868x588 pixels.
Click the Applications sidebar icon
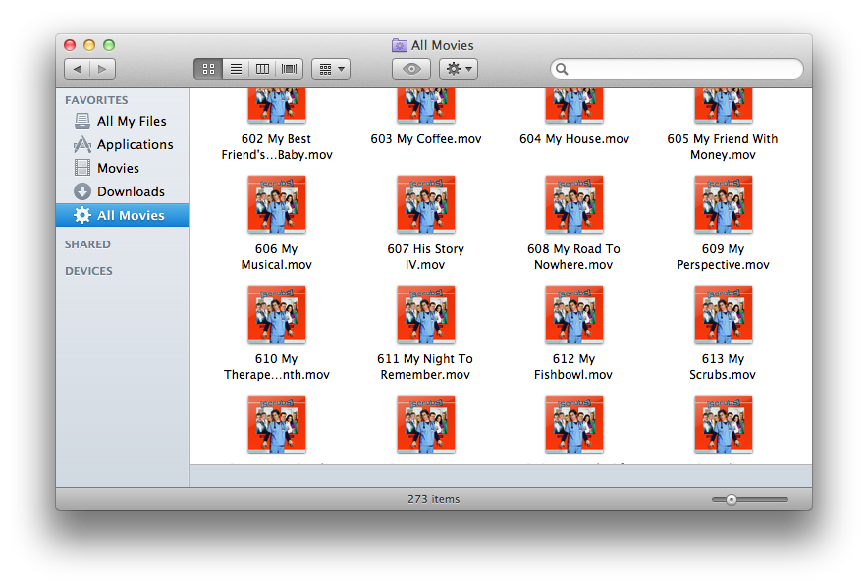[x=82, y=144]
